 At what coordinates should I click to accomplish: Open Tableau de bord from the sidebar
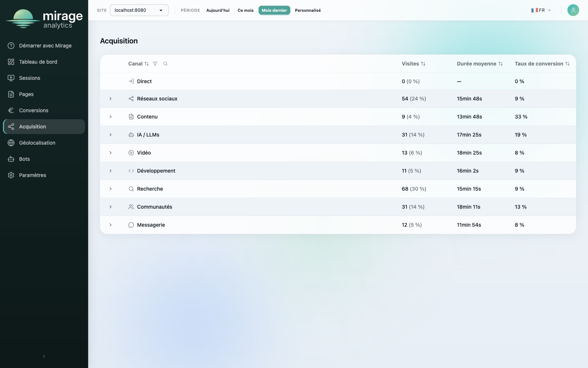(x=44, y=62)
